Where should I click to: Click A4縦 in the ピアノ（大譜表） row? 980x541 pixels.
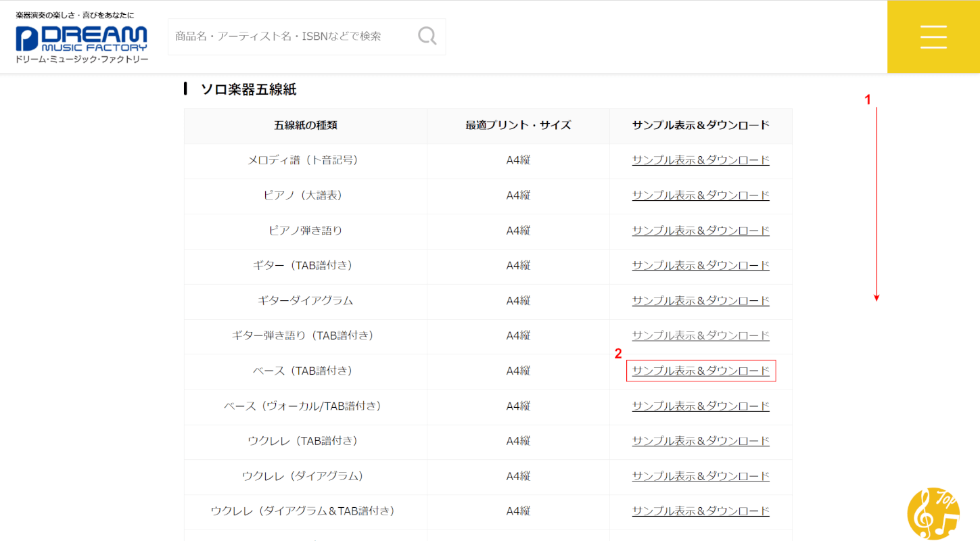(x=519, y=195)
